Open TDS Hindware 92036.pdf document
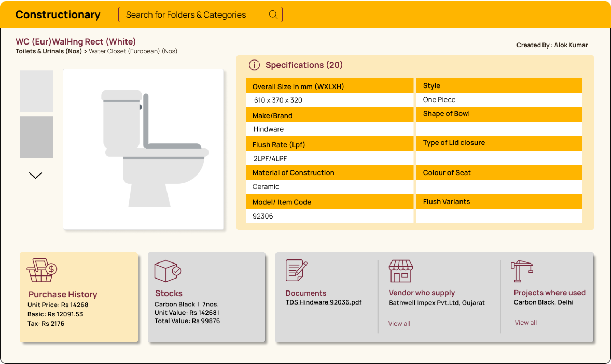Viewport: 611px width, 364px height. (324, 302)
